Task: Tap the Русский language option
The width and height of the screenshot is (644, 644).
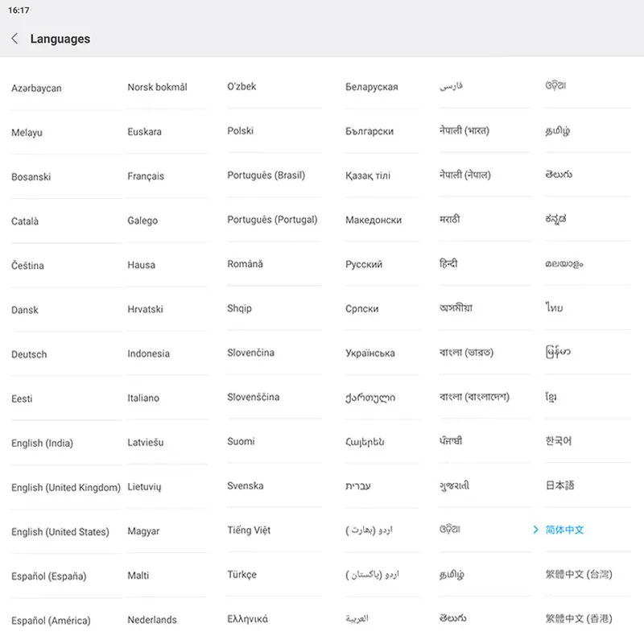Action: click(364, 265)
